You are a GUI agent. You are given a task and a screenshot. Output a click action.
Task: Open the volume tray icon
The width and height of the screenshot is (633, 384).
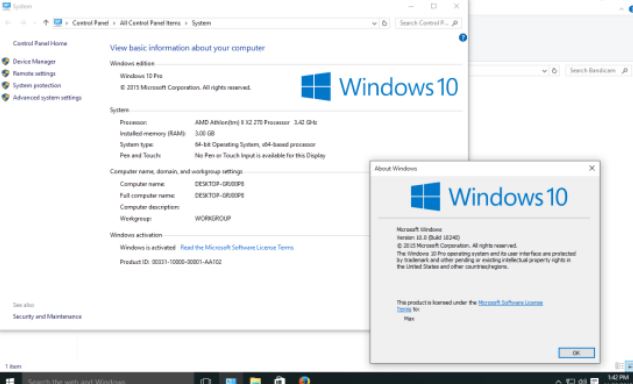(x=583, y=381)
